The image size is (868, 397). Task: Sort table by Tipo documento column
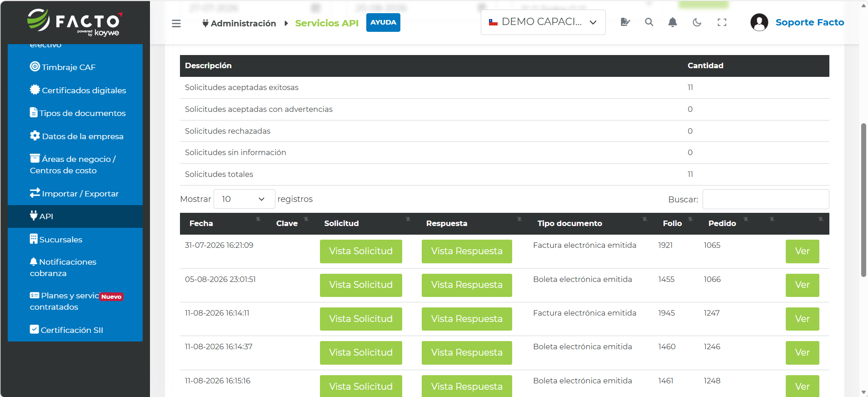click(x=592, y=224)
